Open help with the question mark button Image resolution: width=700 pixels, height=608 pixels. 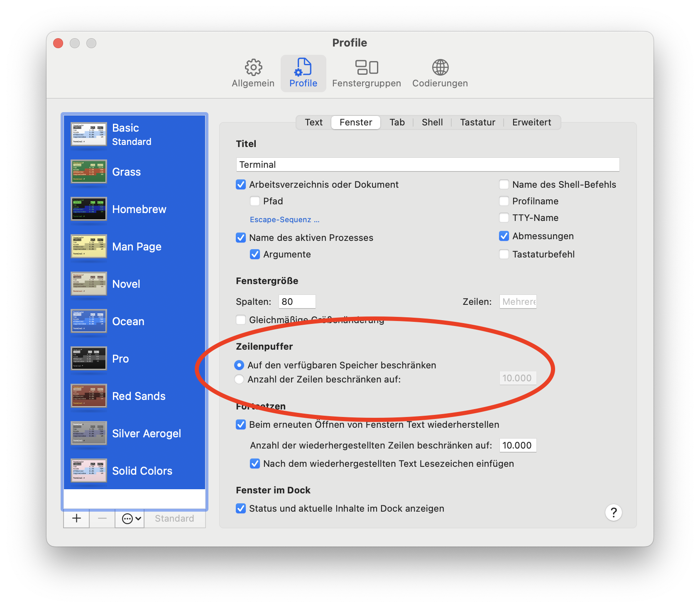pyautogui.click(x=613, y=512)
